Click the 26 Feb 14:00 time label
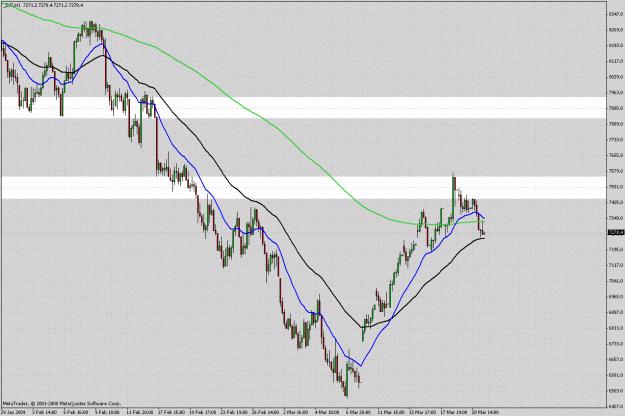Image resolution: width=625 pixels, height=416 pixels. click(x=265, y=412)
